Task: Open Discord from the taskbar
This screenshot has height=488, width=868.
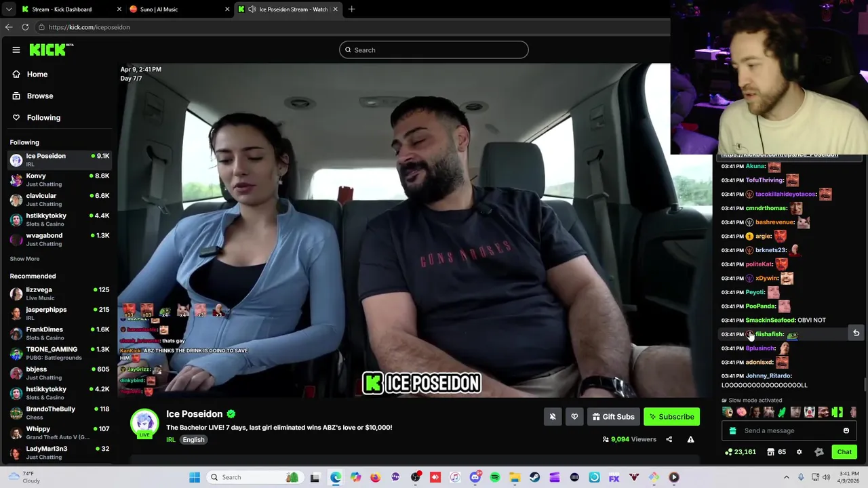Action: pyautogui.click(x=475, y=477)
